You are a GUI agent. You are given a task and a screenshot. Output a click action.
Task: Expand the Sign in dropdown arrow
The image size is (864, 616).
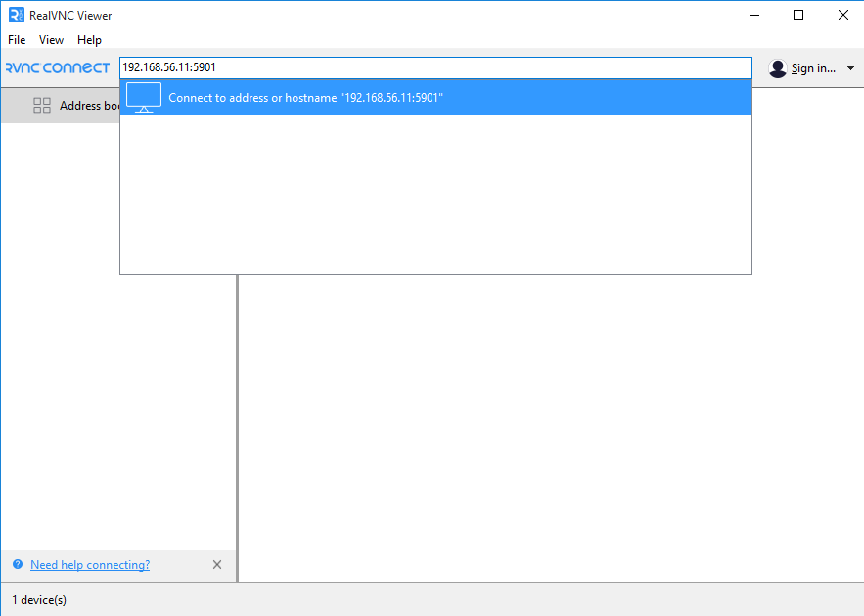pos(850,68)
